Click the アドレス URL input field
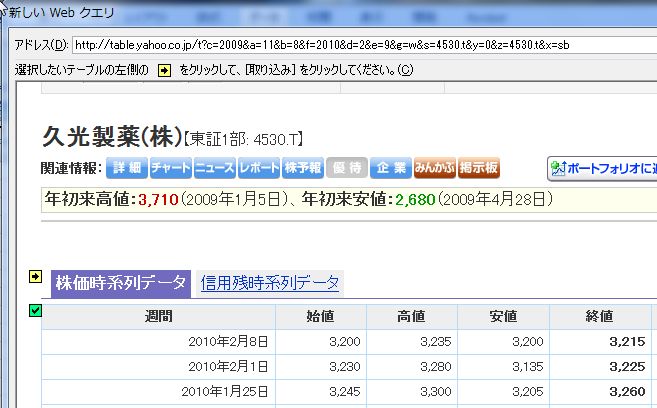The height and width of the screenshot is (408, 657). click(365, 45)
